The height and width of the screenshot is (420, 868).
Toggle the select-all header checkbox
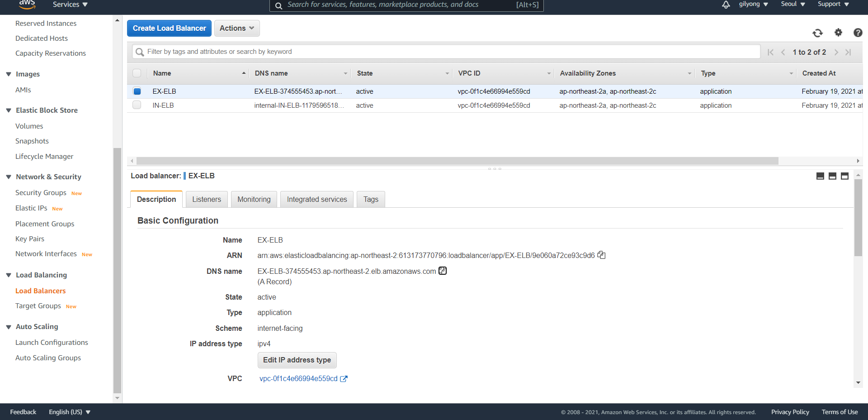coord(137,73)
